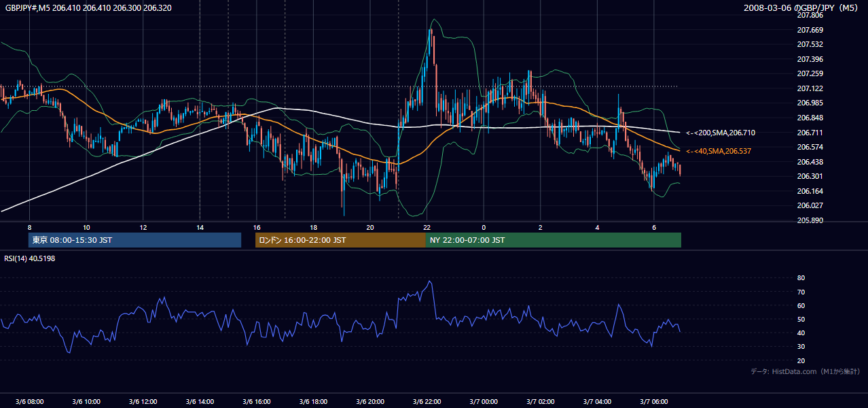Image resolution: width=868 pixels, height=408 pixels.
Task: Click RSI axis level 70
Action: (801, 292)
